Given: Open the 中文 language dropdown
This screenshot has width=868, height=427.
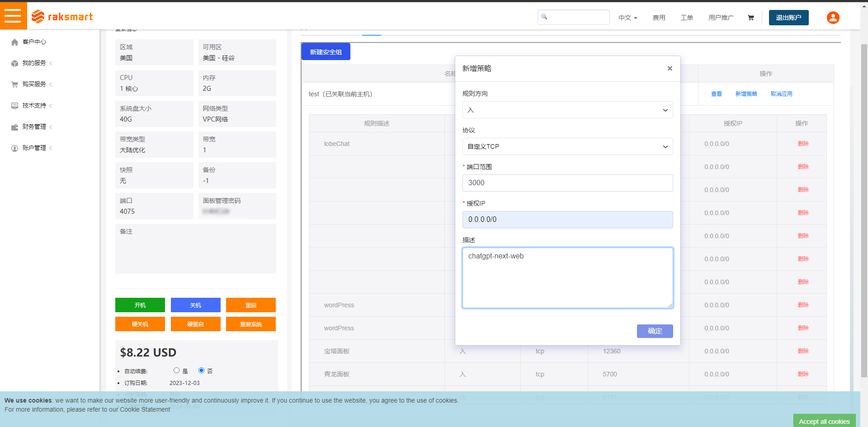Looking at the screenshot, I should [627, 17].
